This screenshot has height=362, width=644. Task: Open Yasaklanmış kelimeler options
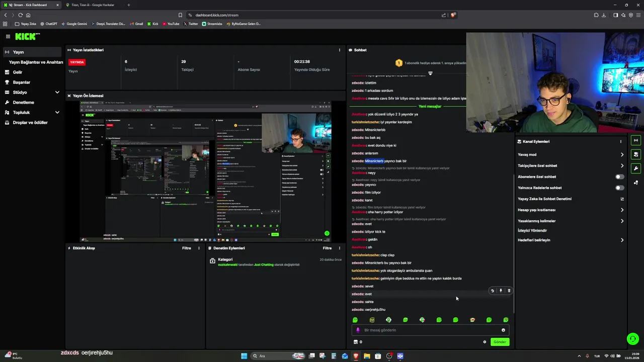[622, 221]
